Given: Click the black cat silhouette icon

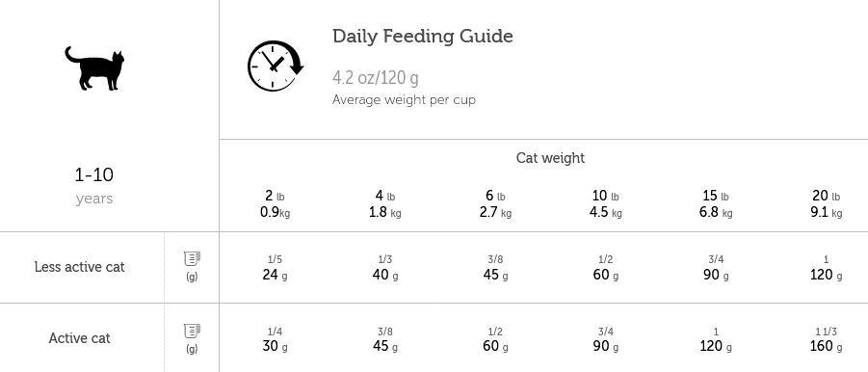Looking at the screenshot, I should [x=94, y=68].
